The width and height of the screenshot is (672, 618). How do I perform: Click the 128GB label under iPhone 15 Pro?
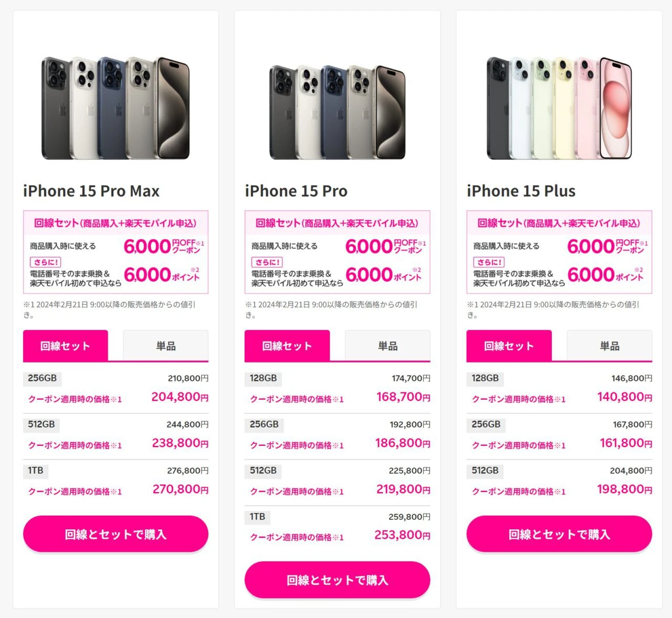tap(263, 378)
